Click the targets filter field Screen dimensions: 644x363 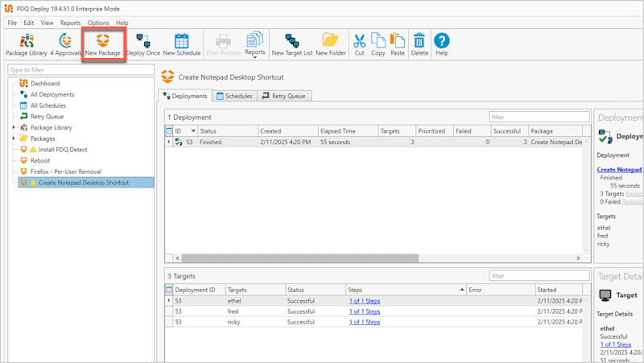(x=539, y=276)
